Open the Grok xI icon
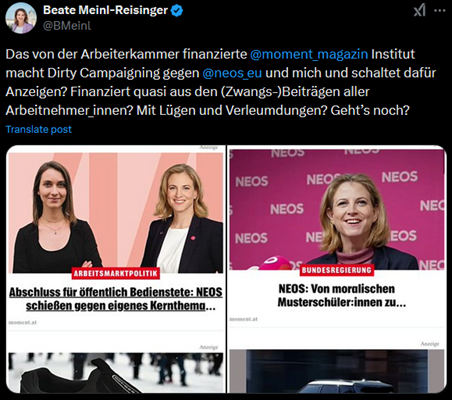The height and width of the screenshot is (400, 452). 419,10
